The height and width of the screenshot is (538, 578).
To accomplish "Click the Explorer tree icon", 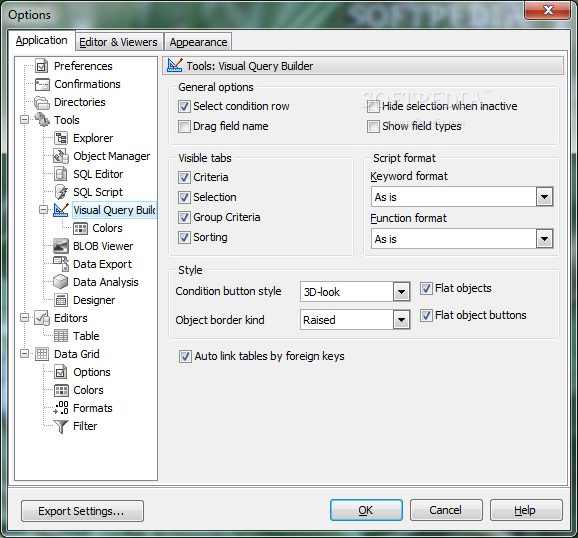I will (x=61, y=138).
